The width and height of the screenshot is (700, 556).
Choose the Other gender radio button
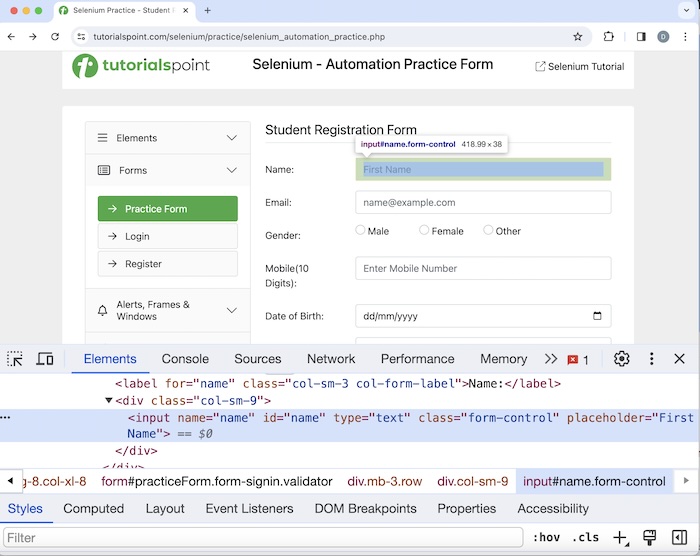488,230
